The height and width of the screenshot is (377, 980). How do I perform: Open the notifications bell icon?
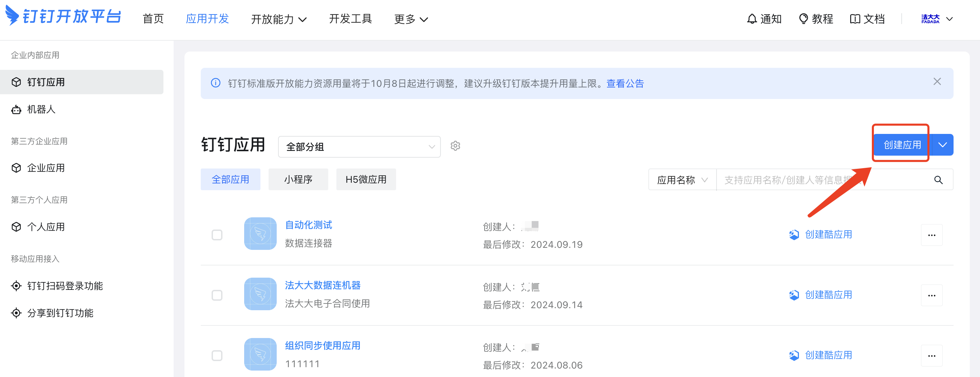pos(751,19)
